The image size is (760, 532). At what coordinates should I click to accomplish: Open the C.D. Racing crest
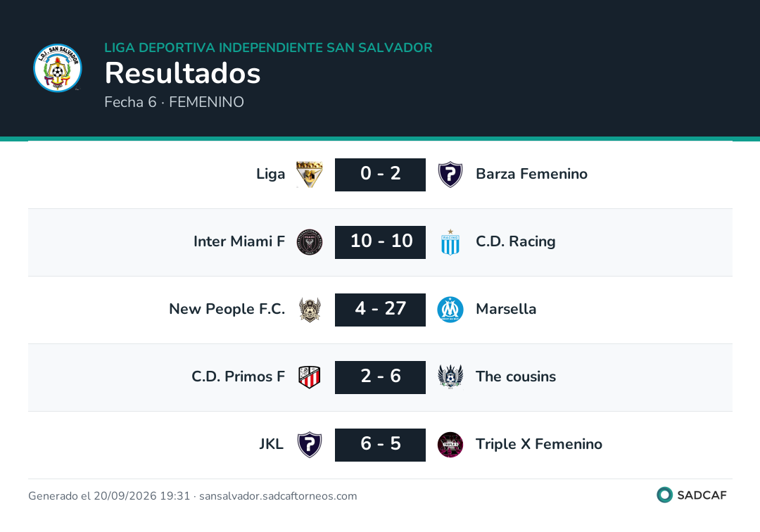(450, 242)
